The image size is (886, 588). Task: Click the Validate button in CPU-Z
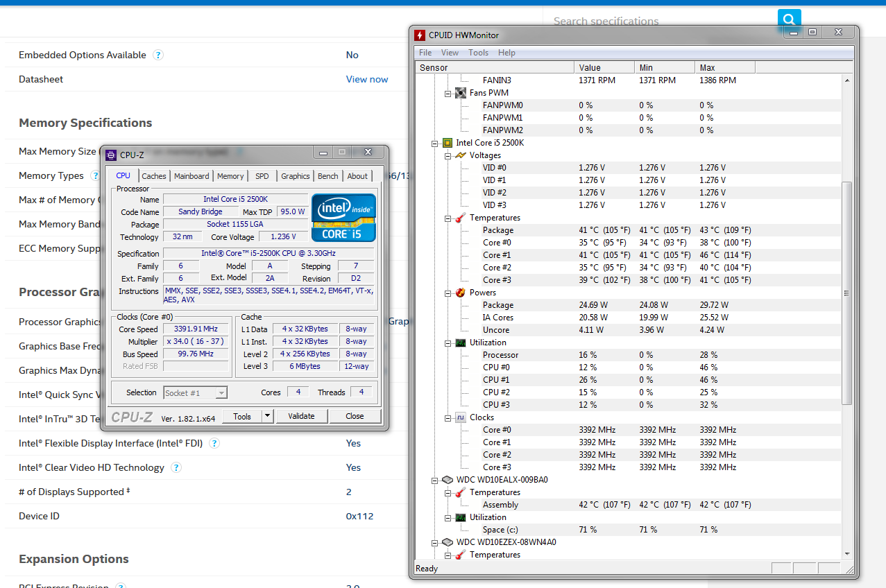[302, 416]
